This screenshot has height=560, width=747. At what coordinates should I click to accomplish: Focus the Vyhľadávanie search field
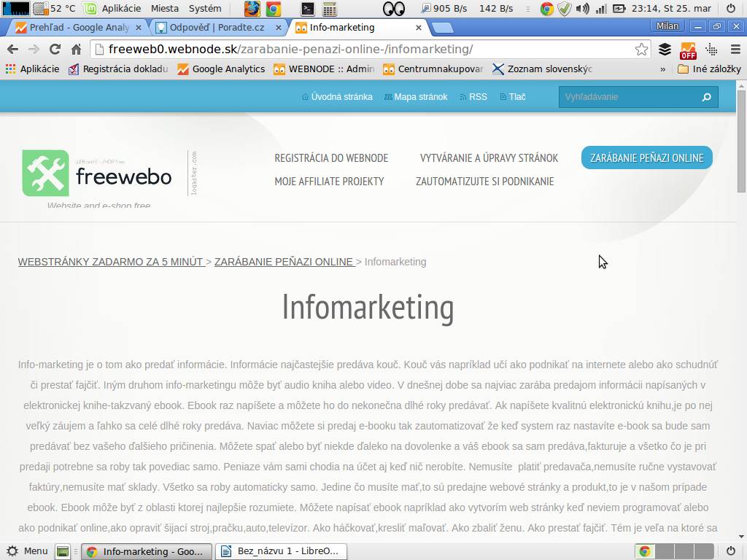tap(630, 97)
